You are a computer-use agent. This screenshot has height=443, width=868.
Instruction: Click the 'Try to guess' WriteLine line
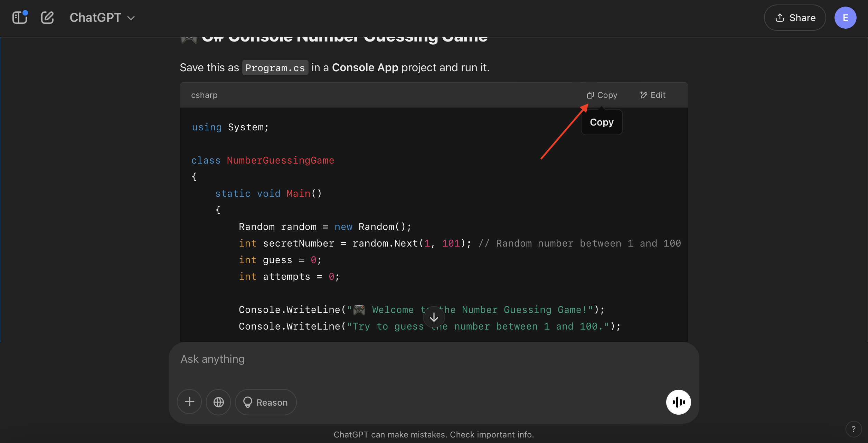click(430, 326)
